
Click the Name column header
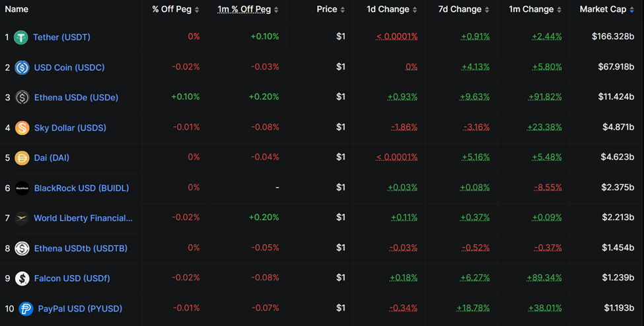17,9
